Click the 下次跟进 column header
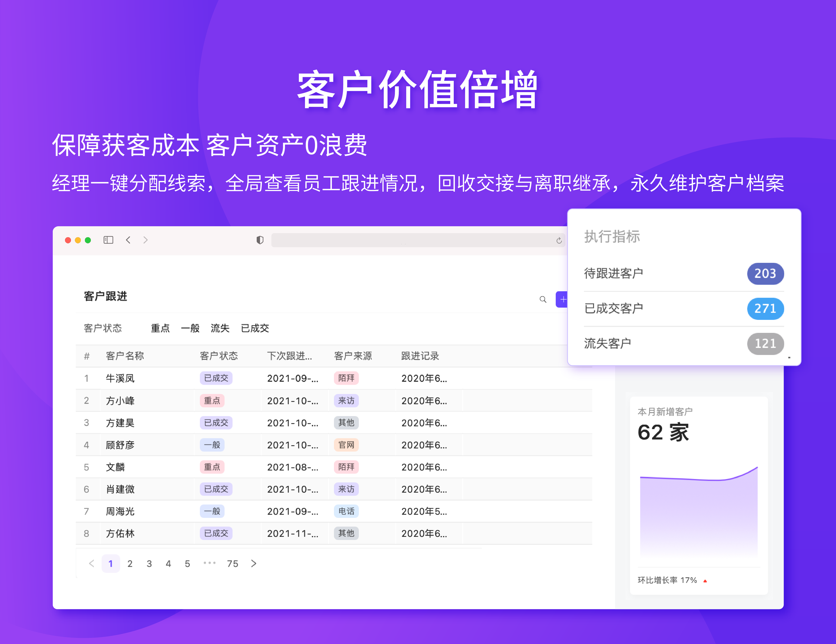This screenshot has height=644, width=836. [x=289, y=356]
